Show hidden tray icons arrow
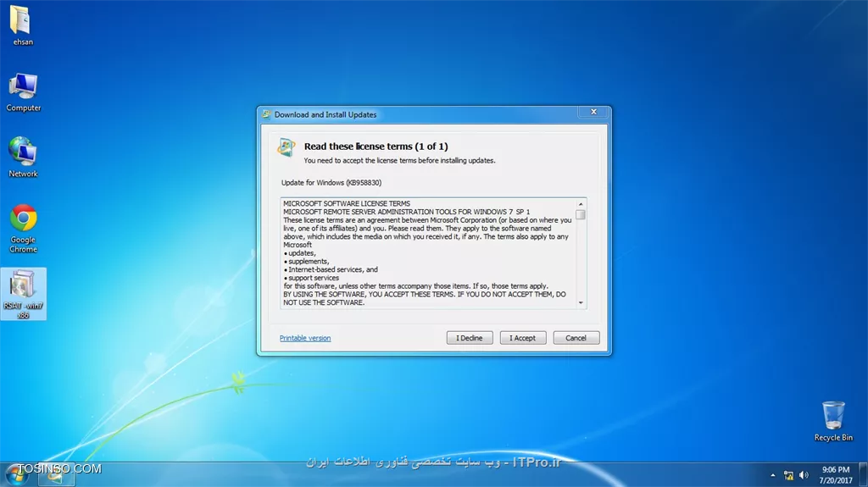Image resolution: width=868 pixels, height=487 pixels. tap(773, 475)
